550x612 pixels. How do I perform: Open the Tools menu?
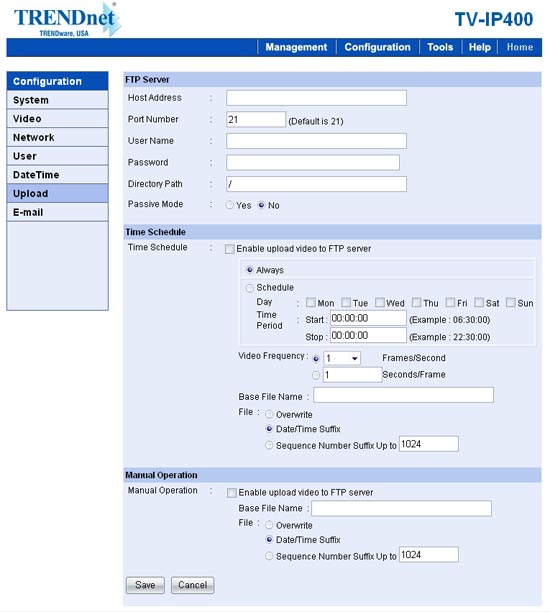click(440, 47)
